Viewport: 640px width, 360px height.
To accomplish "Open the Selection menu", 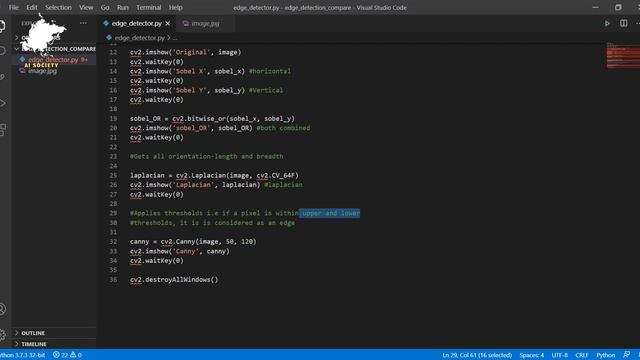I will point(58,7).
